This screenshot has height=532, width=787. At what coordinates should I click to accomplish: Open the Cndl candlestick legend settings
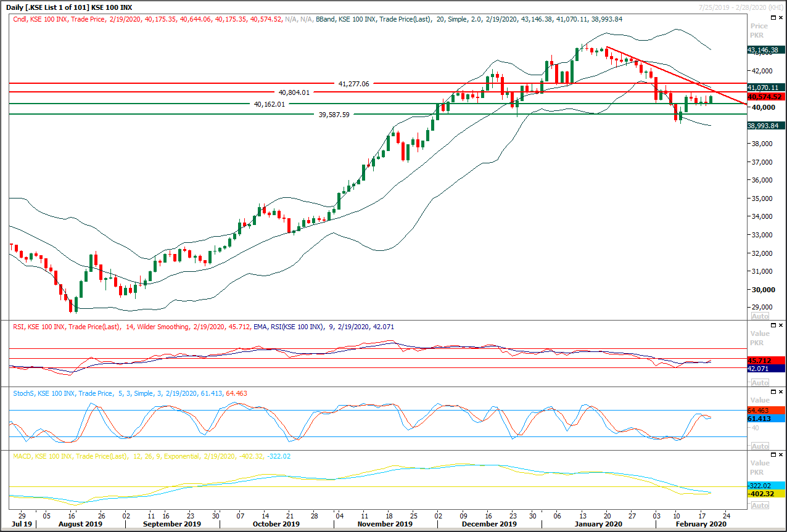point(19,19)
